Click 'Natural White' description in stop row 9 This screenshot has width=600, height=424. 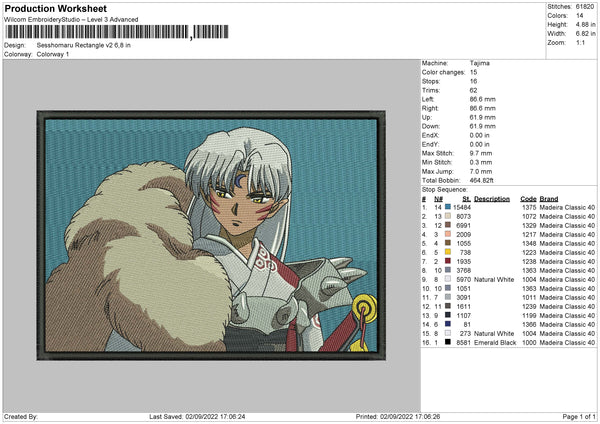click(494, 279)
